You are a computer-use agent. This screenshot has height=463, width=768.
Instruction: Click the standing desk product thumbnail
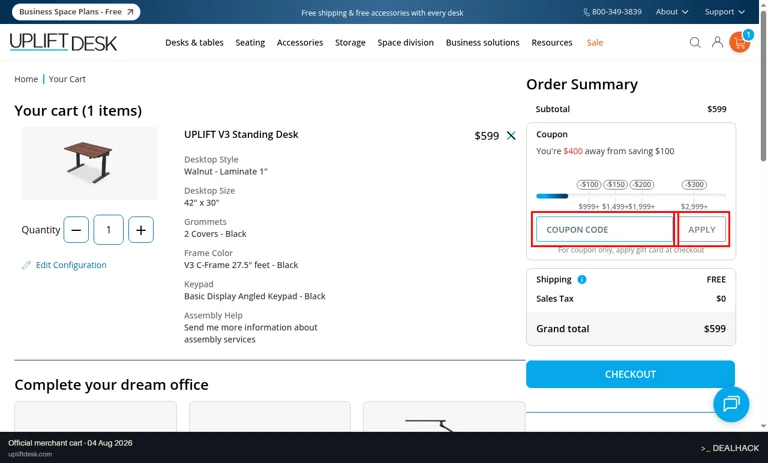[x=90, y=164]
